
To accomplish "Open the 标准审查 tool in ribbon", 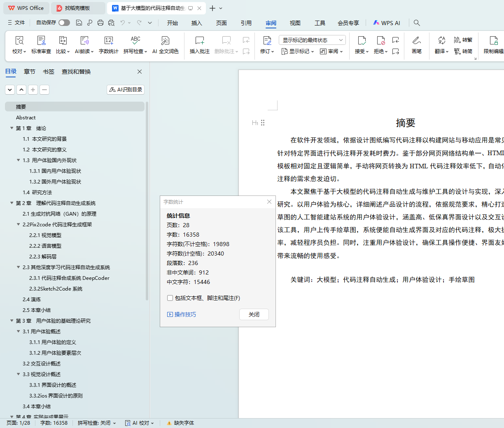I will pyautogui.click(x=41, y=41).
